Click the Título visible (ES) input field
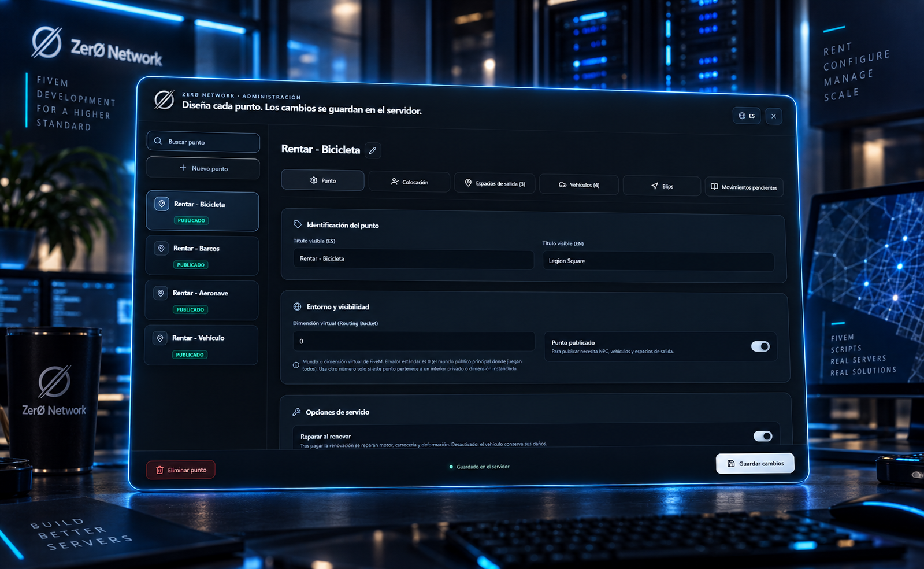Image resolution: width=924 pixels, height=569 pixels. tap(413, 258)
